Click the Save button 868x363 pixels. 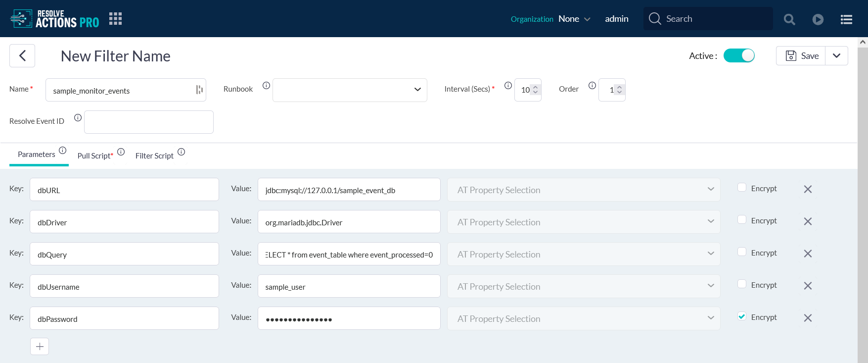[x=801, y=55]
